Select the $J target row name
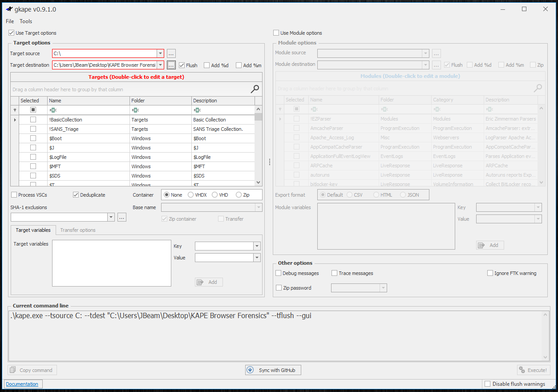Screen dimensions: 558x392 pyautogui.click(x=89, y=148)
